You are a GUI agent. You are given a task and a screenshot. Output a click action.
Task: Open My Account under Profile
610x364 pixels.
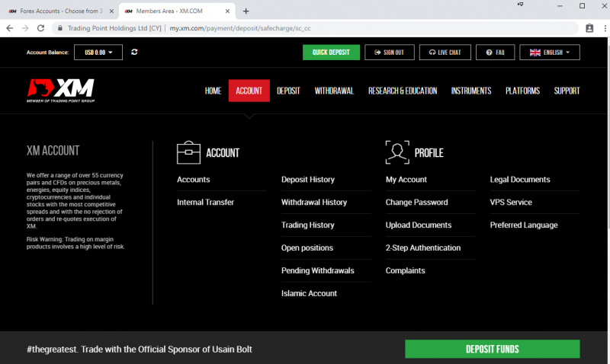coord(406,180)
